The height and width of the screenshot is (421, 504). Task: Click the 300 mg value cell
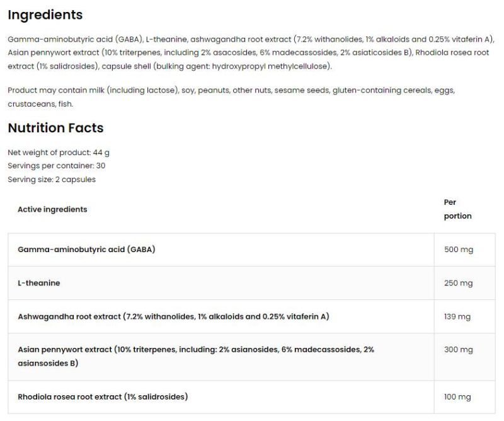(458, 350)
